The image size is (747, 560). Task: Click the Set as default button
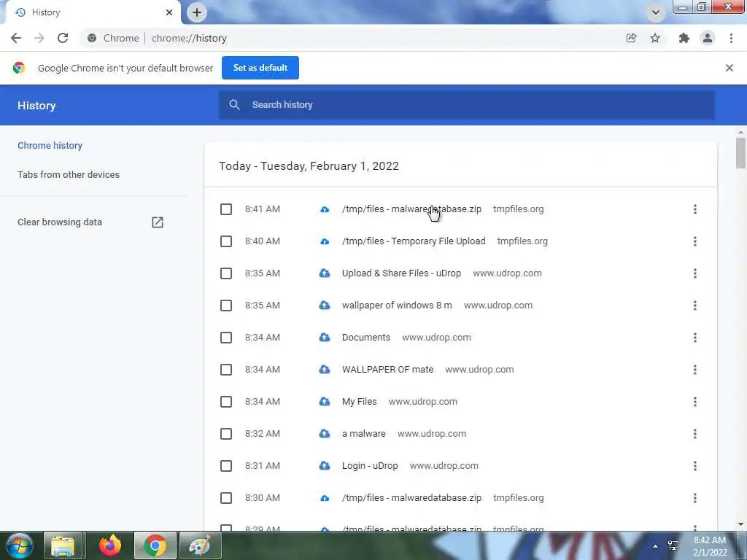coord(260,68)
